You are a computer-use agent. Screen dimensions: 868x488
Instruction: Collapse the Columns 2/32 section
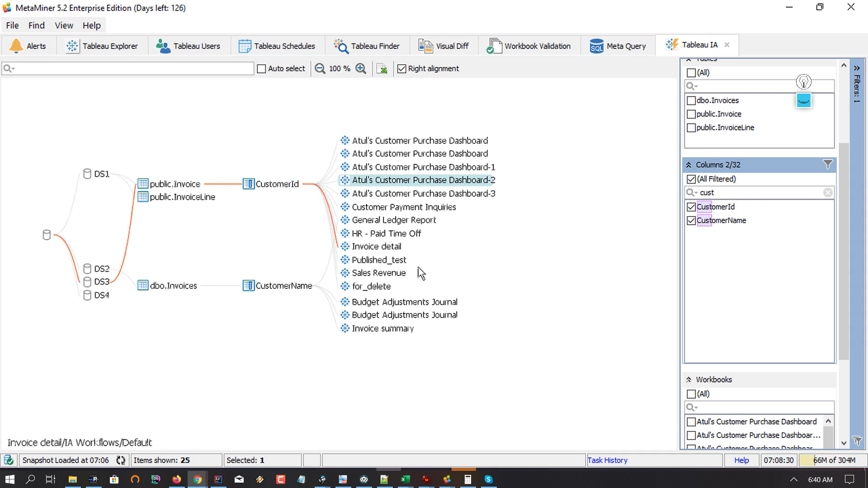coord(689,165)
